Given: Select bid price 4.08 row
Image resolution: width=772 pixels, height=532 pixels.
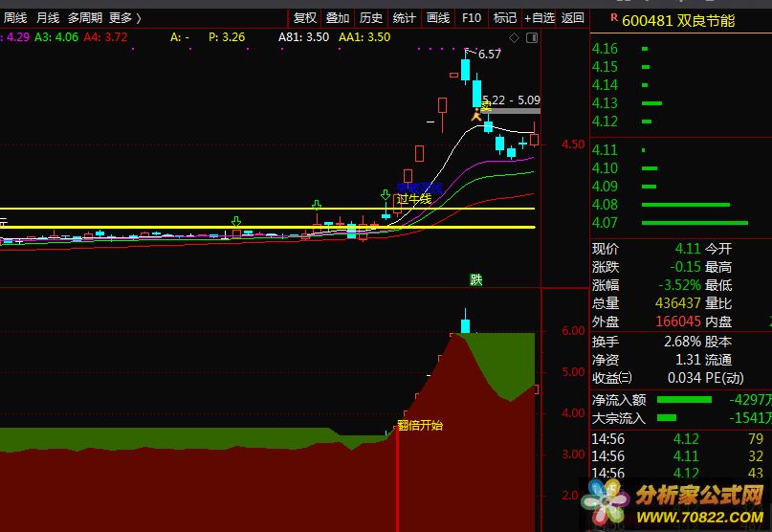Looking at the screenshot, I should click(x=681, y=205).
